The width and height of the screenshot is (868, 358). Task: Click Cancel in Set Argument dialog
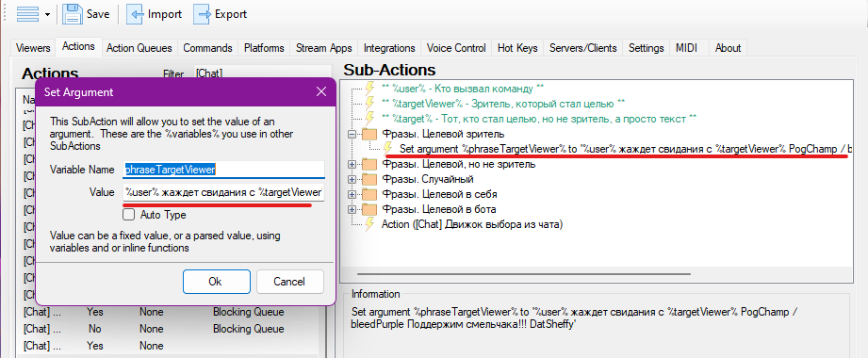(x=289, y=282)
